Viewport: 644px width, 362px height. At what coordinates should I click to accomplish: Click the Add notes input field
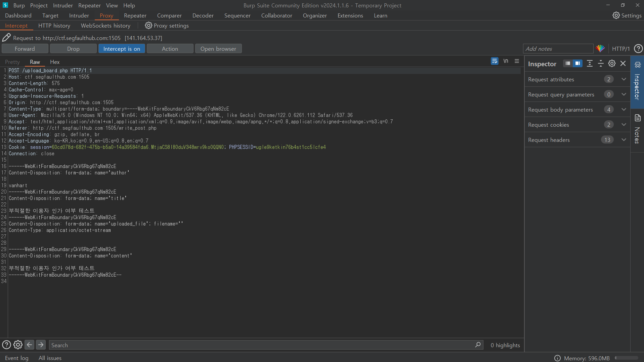click(x=558, y=49)
